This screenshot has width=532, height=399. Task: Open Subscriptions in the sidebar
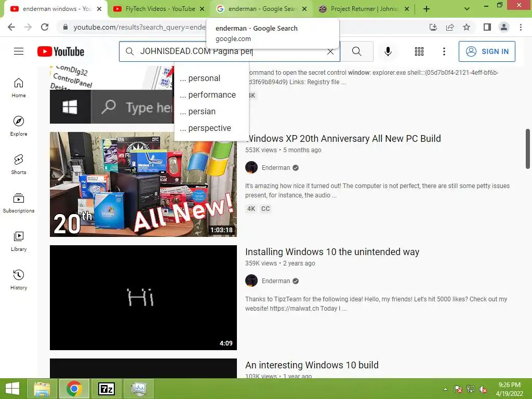pyautogui.click(x=19, y=203)
